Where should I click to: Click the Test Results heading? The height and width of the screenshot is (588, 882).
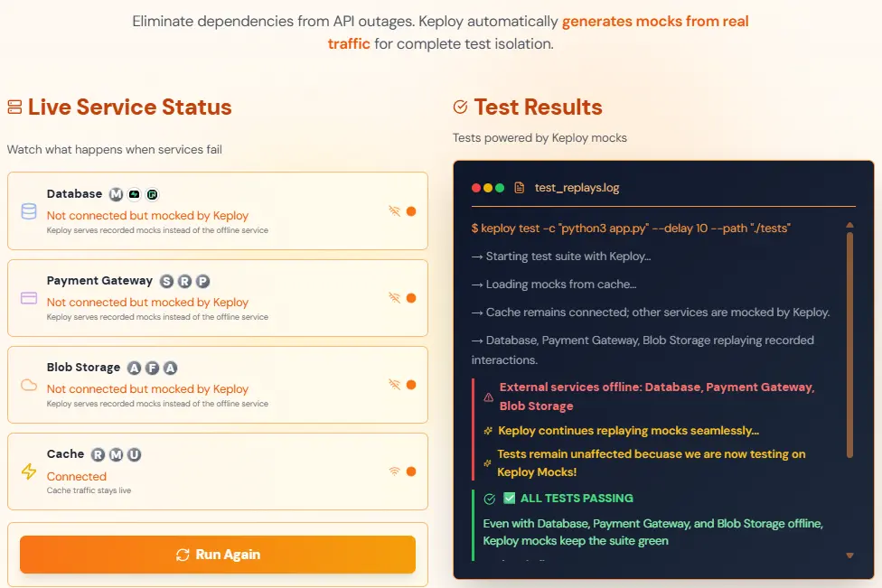[x=538, y=107]
